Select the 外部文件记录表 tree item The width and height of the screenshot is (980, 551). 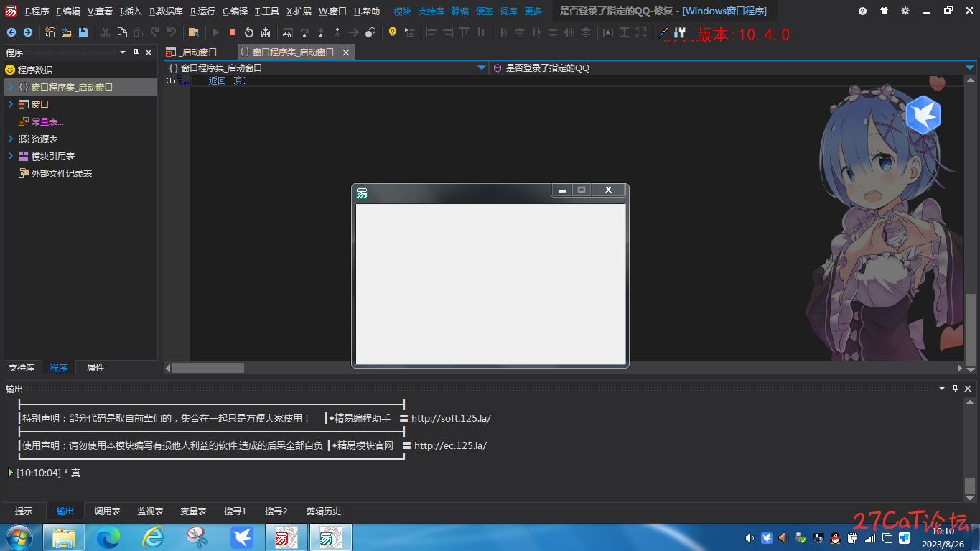[x=62, y=173]
